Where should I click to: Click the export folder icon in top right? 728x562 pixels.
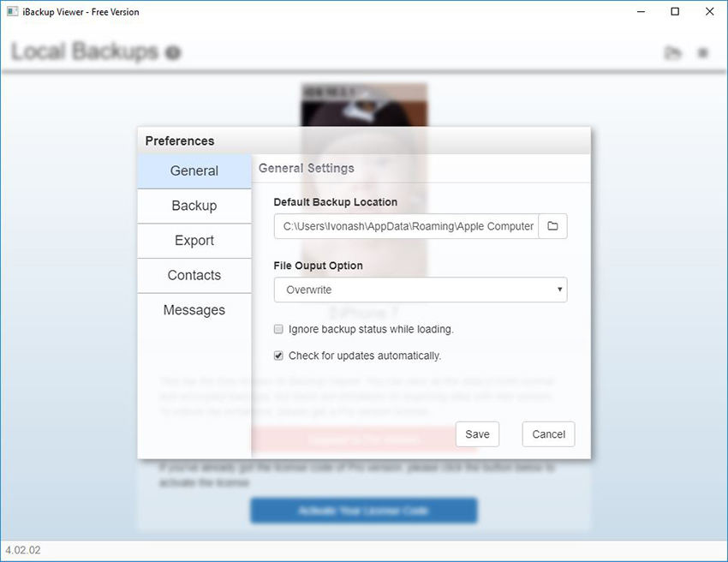(x=672, y=52)
